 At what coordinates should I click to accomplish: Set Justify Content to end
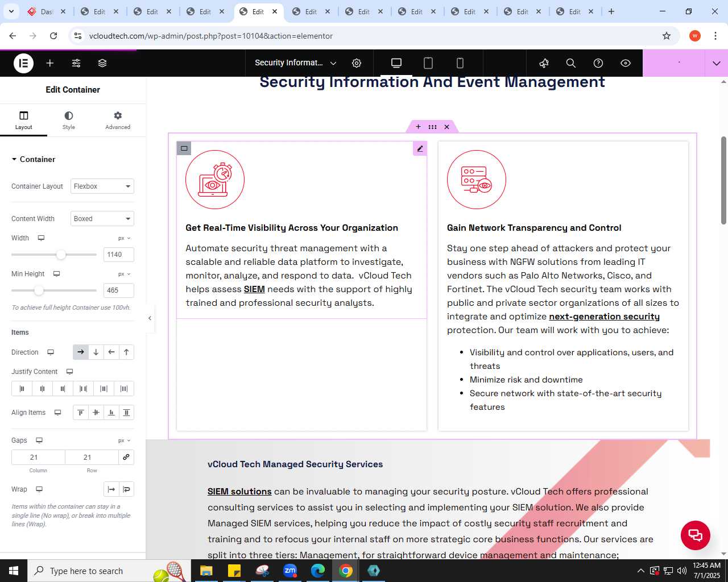tap(63, 389)
